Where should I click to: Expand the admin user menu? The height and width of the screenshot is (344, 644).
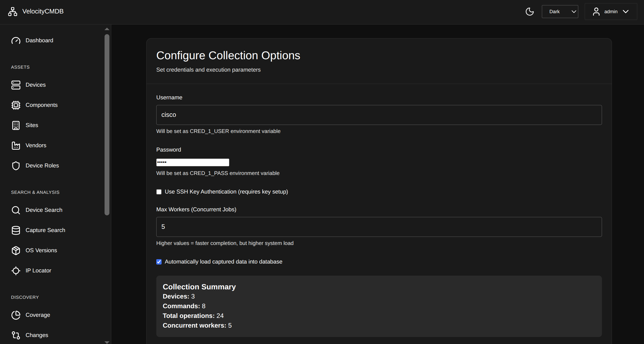click(611, 12)
